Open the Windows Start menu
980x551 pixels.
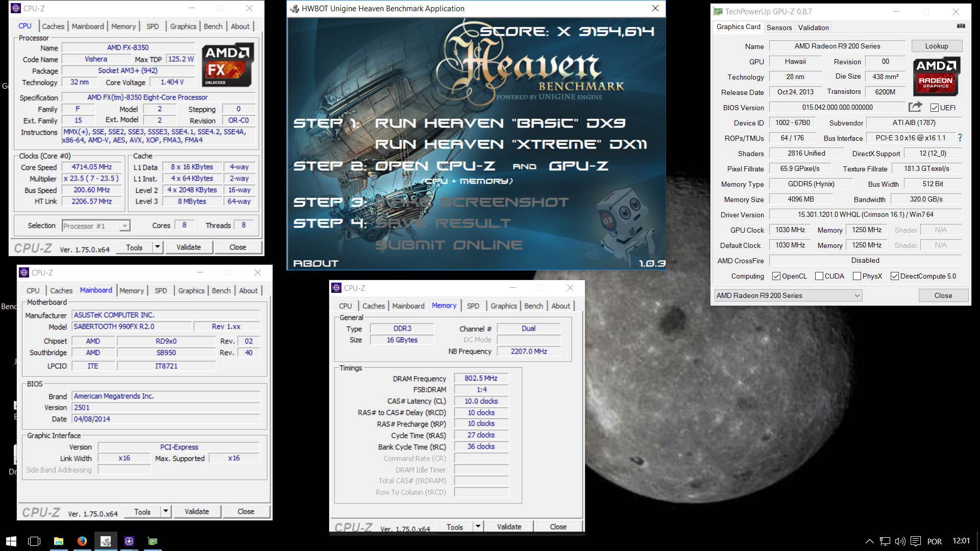[11, 541]
